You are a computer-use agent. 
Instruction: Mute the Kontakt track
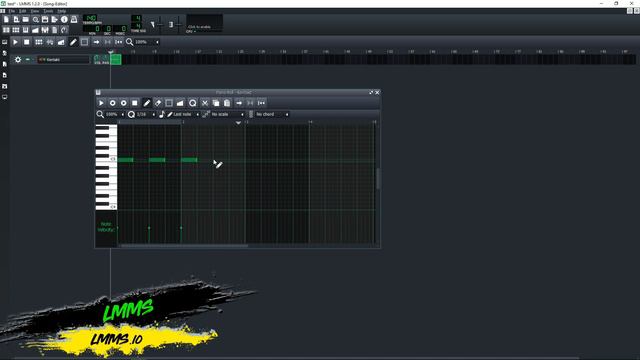tap(28, 60)
